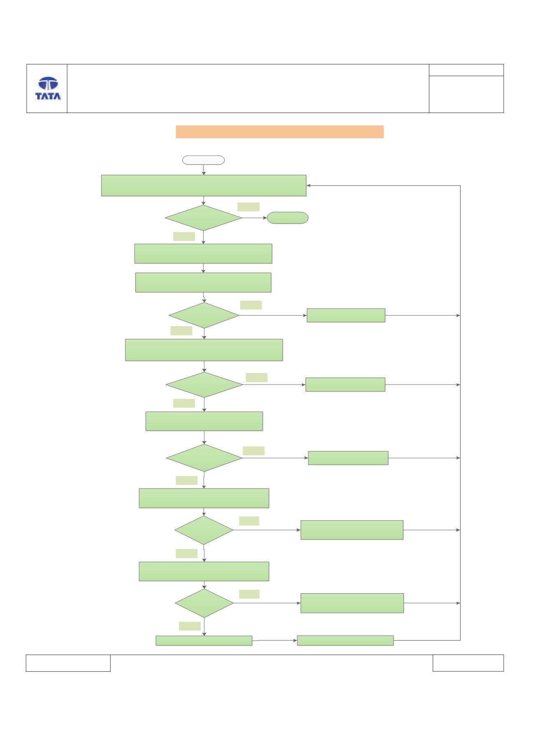Image resolution: width=535 pixels, height=756 pixels.
Task: Select the bottom-right thin green process box
Action: (x=345, y=641)
